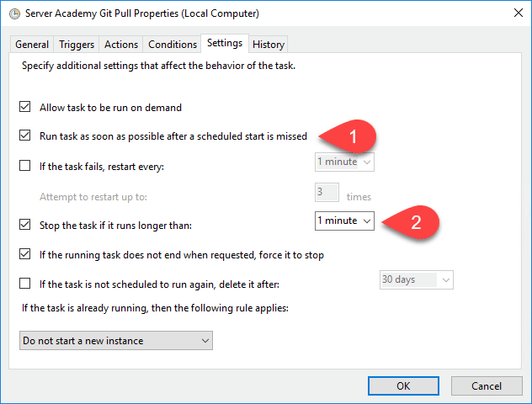
Task: Open the Triggers tab
Action: [x=77, y=45]
